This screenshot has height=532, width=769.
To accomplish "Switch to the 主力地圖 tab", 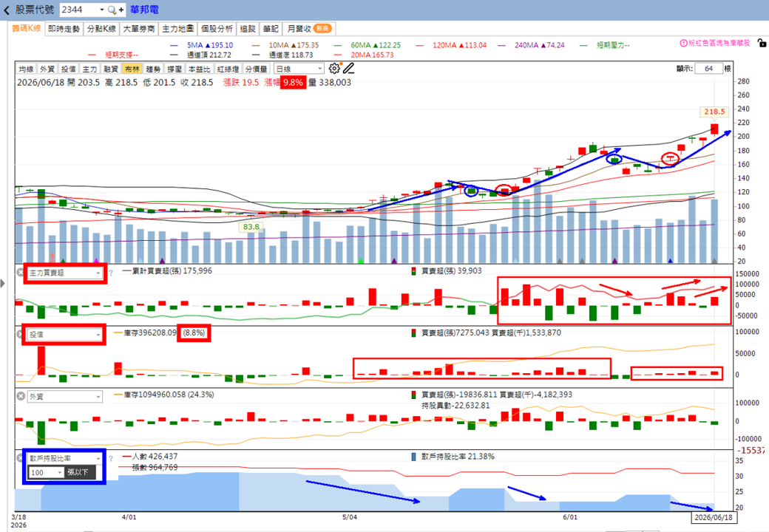I will [178, 29].
